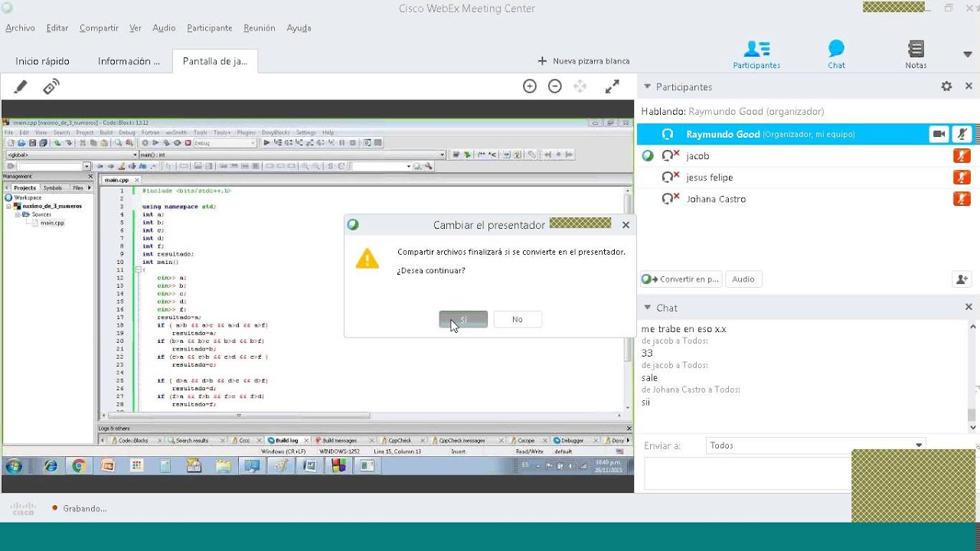Click Nueva pizarra blanca
The height and width of the screenshot is (551, 980).
pyautogui.click(x=583, y=61)
